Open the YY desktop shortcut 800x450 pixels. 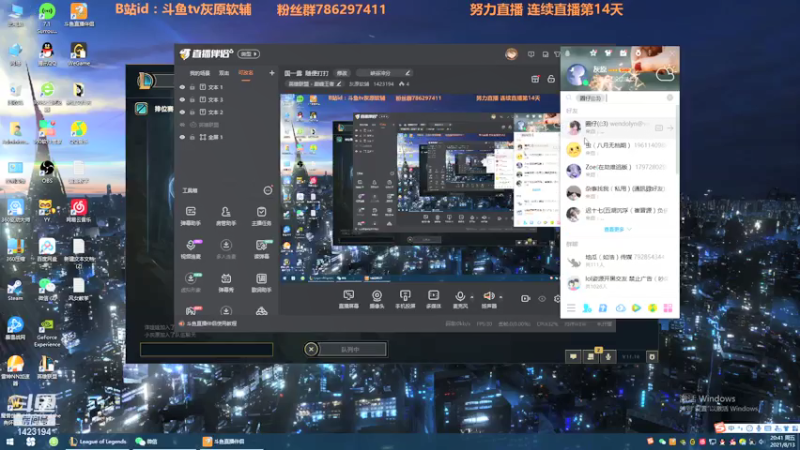[47, 211]
